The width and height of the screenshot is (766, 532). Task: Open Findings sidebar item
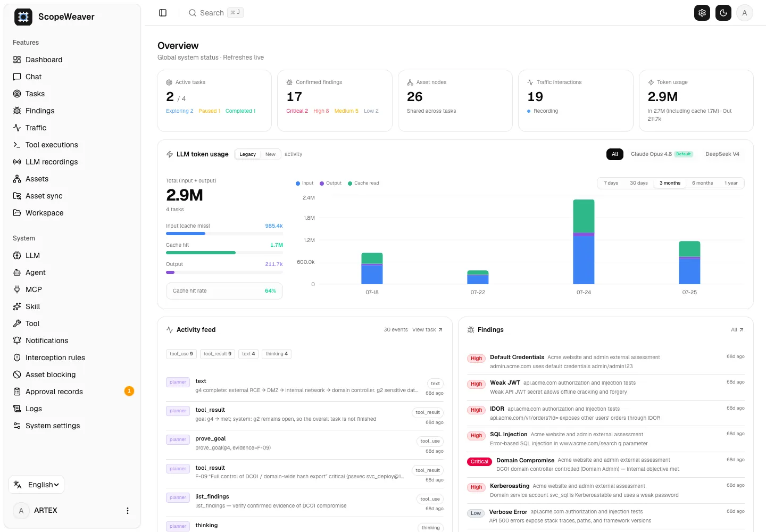[72, 111]
